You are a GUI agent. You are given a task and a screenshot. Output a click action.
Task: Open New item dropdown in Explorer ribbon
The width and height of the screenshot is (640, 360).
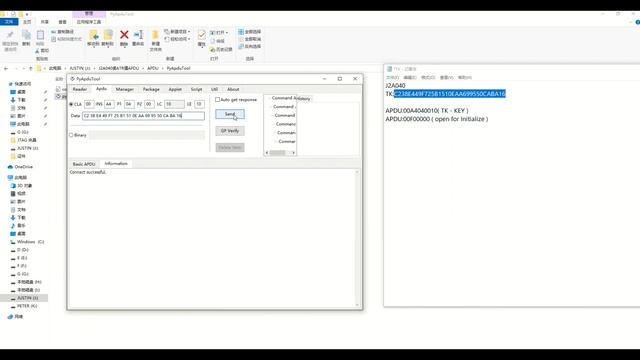(178, 32)
